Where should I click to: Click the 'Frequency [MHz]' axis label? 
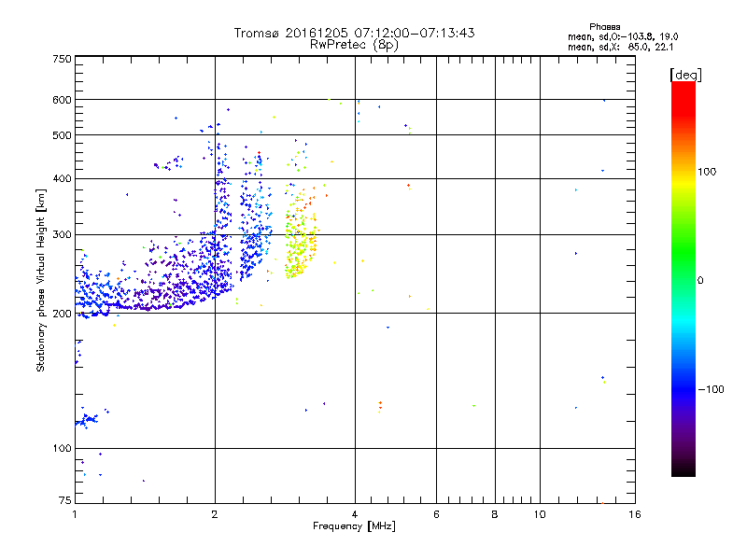[354, 526]
